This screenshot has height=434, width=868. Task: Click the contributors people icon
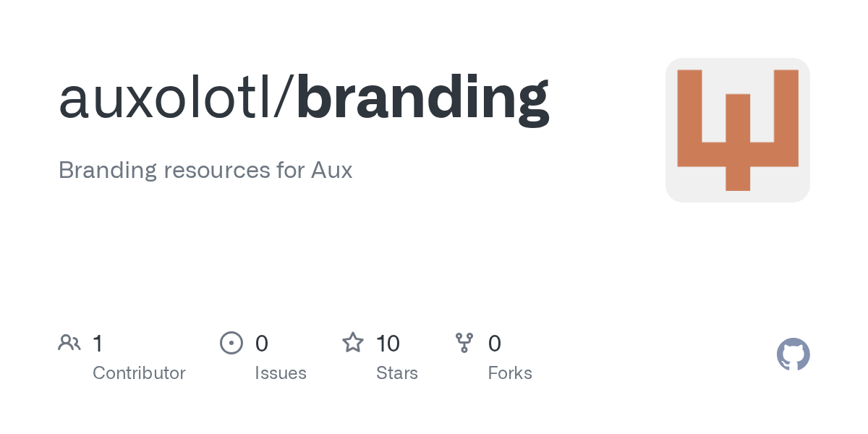(x=69, y=342)
